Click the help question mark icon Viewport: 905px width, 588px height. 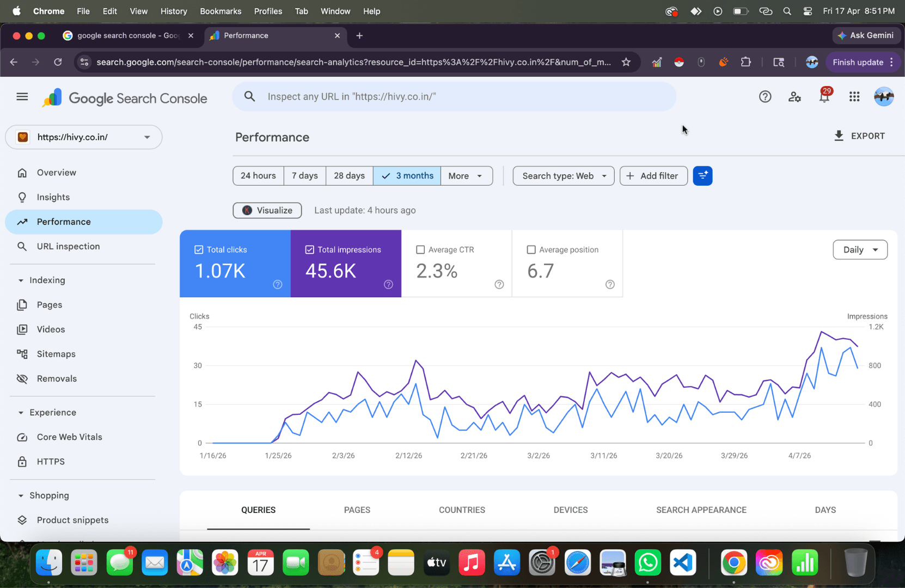tap(765, 97)
